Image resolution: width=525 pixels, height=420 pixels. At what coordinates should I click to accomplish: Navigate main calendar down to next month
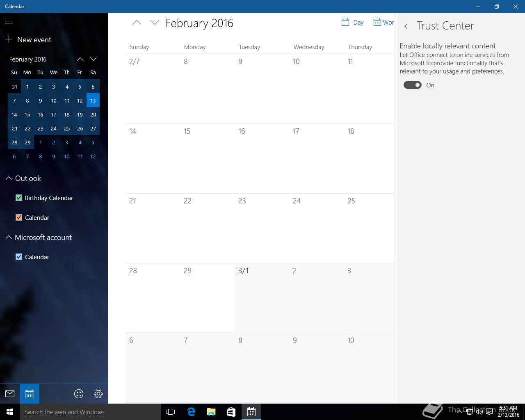(x=155, y=23)
